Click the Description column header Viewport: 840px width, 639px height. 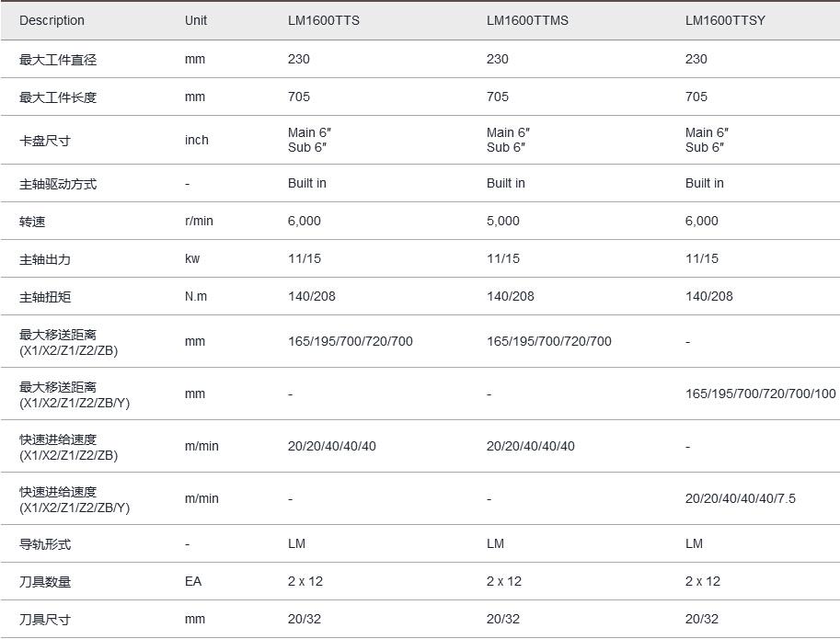[x=52, y=20]
